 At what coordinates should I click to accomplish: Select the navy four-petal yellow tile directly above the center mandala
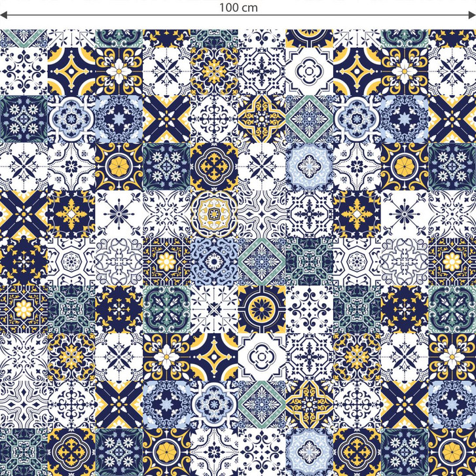[x=213, y=165]
